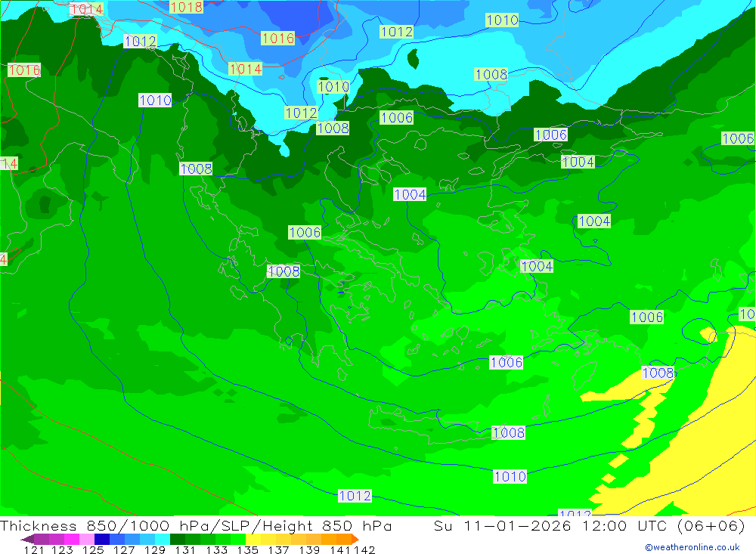The height and width of the screenshot is (554, 756).
Task: Click the 'Thickness 850/1000 hPa/SLP/Height 850 hPa' title
Action: [197, 525]
